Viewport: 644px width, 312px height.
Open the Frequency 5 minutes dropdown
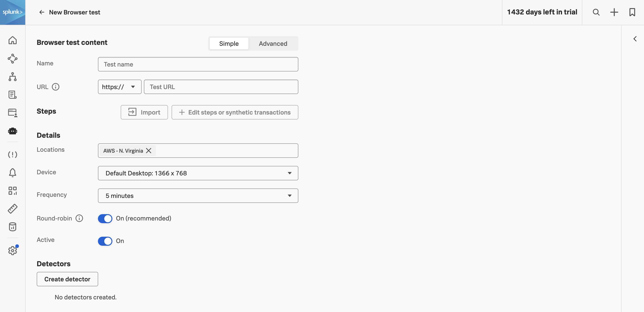click(198, 196)
